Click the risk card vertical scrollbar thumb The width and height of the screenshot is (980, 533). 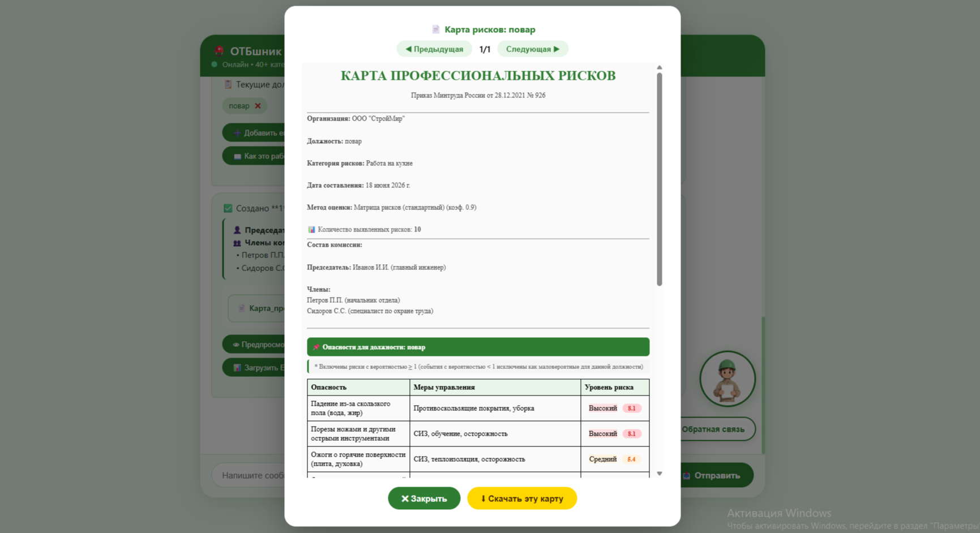[x=660, y=179]
